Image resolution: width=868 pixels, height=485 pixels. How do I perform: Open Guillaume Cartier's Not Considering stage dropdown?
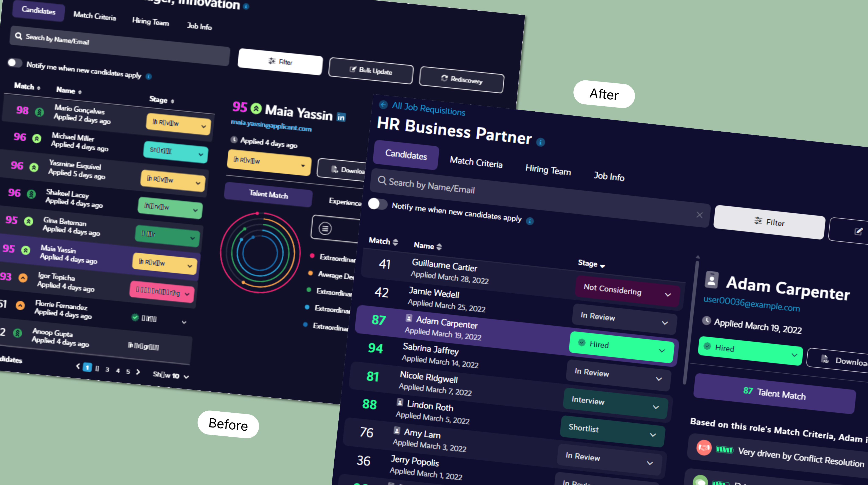(x=627, y=292)
